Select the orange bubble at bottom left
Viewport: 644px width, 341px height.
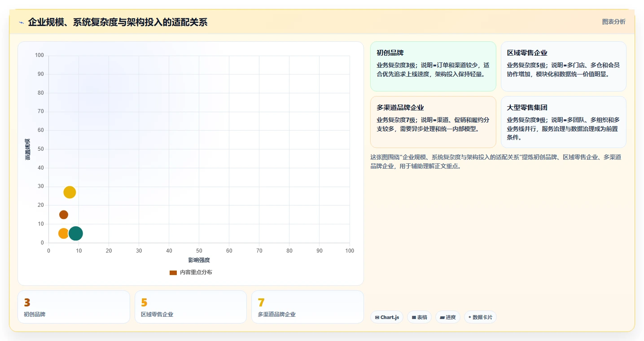63,233
